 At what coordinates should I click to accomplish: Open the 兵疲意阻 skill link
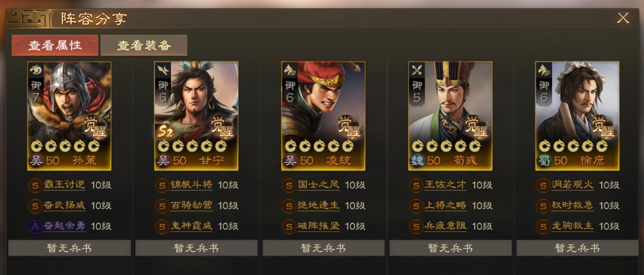(x=445, y=226)
